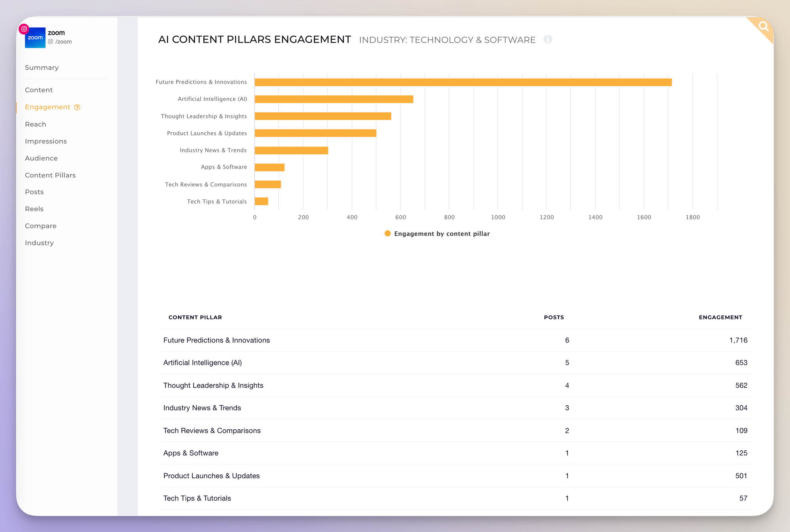Select Tech Reviews & Comparisons table row
The width and height of the screenshot is (790, 532).
coord(455,431)
